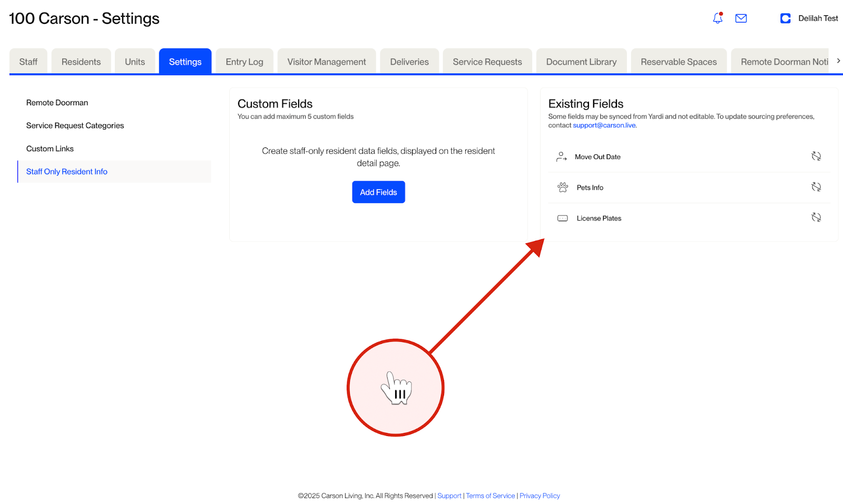This screenshot has width=843, height=504.
Task: Click the paw icon beside Pets Info
Action: (x=562, y=187)
